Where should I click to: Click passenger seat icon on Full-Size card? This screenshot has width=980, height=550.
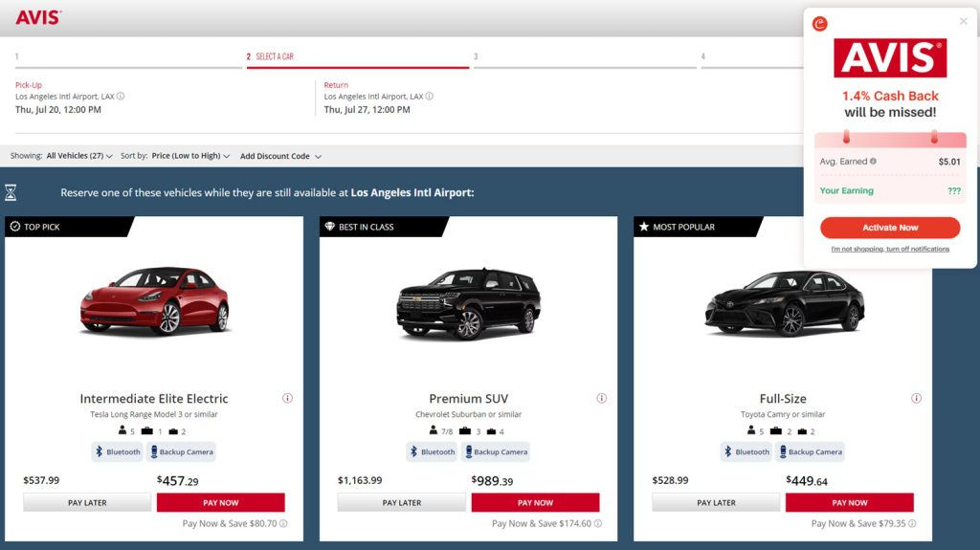tap(751, 430)
